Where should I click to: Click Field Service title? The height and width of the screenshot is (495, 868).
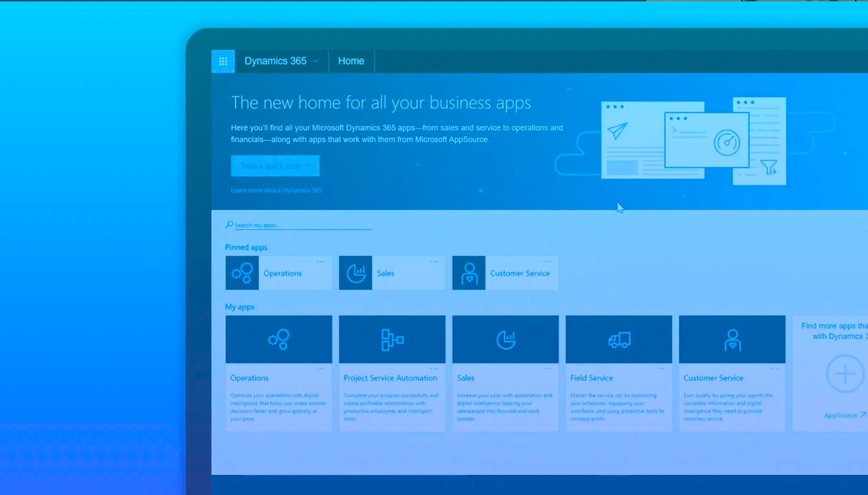click(592, 378)
